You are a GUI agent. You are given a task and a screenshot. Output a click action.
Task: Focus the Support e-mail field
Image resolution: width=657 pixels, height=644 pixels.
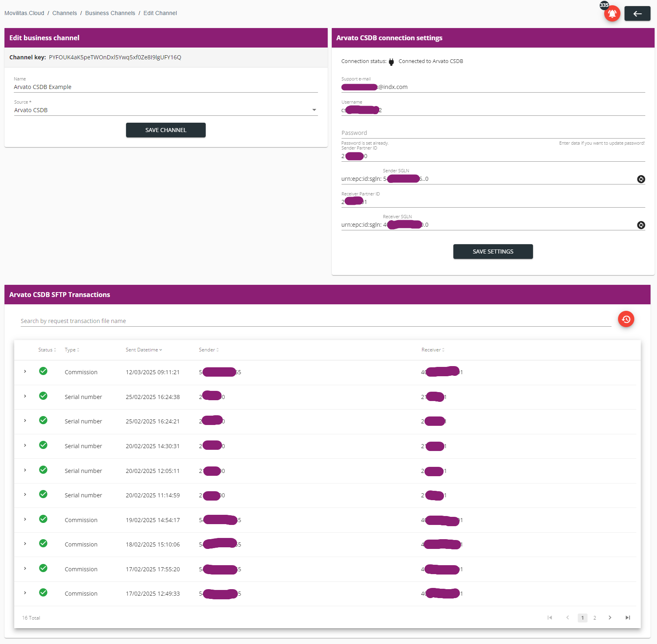pos(493,87)
